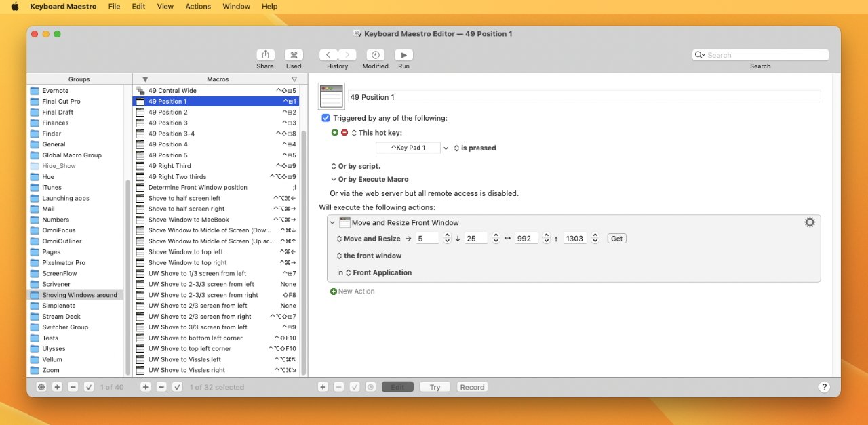Add a new macro group with plus button
The width and height of the screenshot is (868, 425).
click(57, 387)
